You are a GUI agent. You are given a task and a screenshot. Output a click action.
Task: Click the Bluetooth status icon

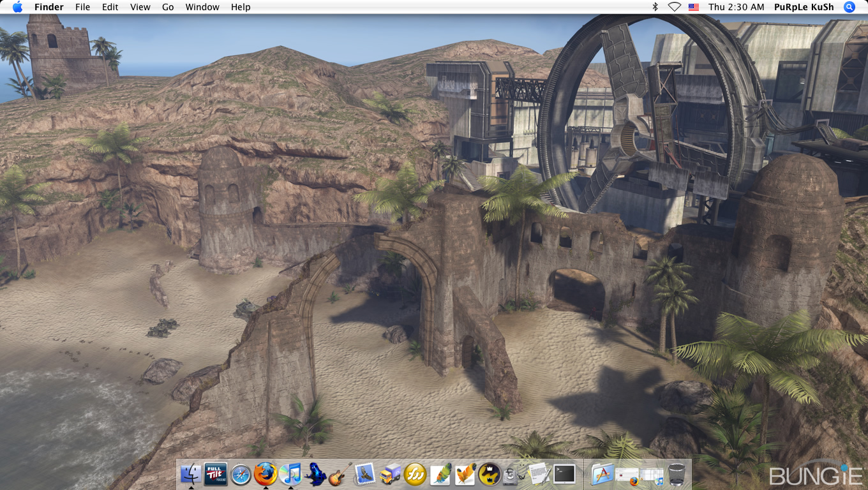pyautogui.click(x=655, y=7)
